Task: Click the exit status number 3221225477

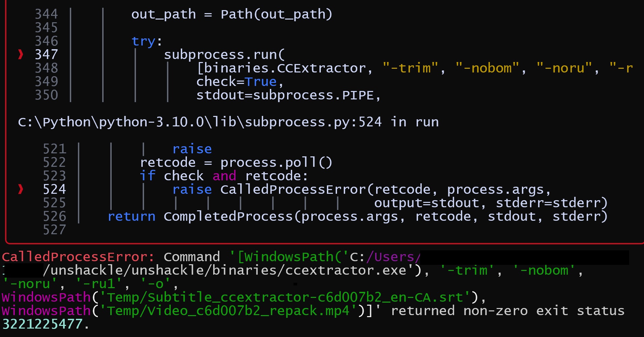Action: coord(43,324)
